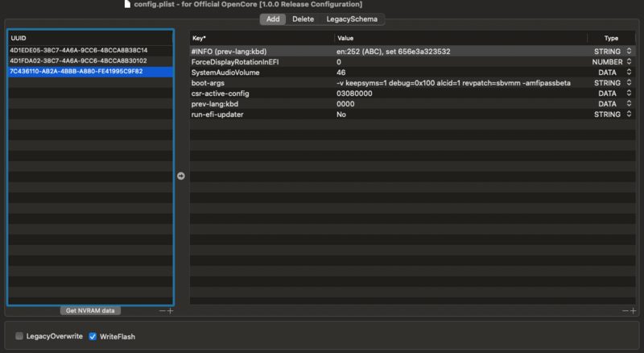
Task: Click the document icon in the window title
Action: (x=125, y=5)
